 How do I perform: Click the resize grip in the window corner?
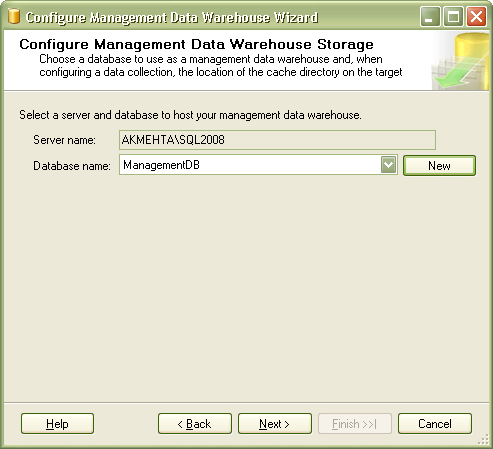(484, 440)
